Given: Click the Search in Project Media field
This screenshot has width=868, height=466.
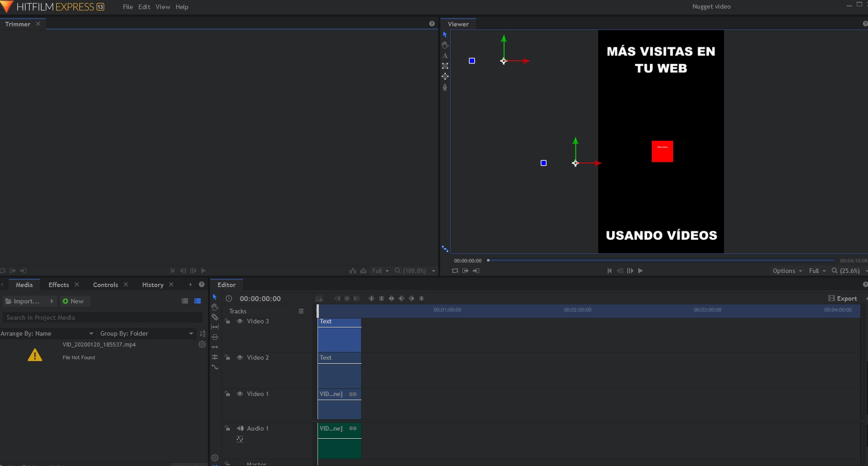Looking at the screenshot, I should tap(103, 317).
